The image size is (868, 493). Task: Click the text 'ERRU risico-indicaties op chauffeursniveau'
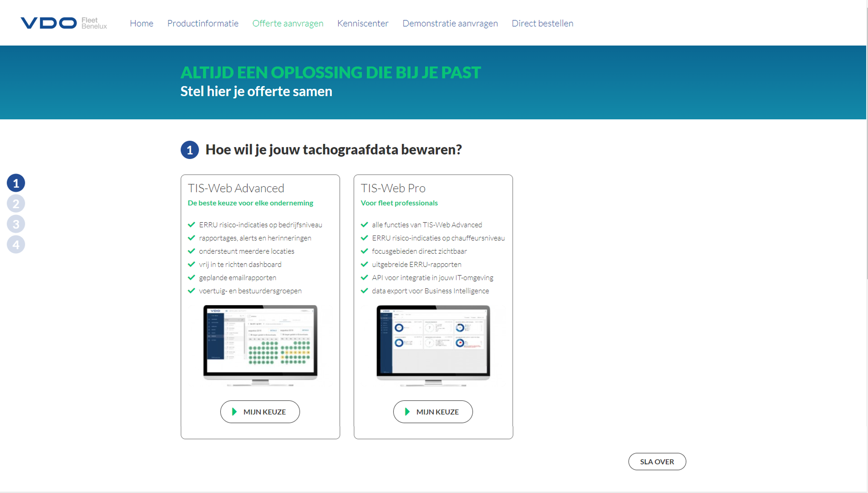click(438, 238)
